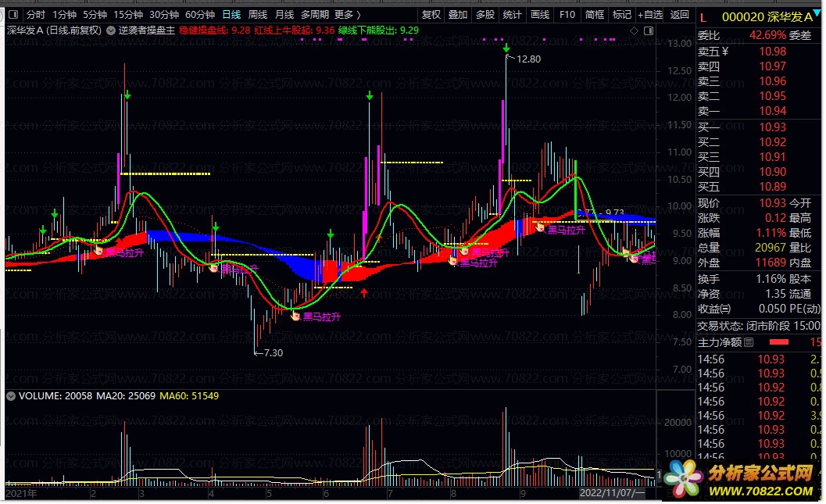Click the 外盘 value 11689
826x504 pixels.
[x=771, y=263]
